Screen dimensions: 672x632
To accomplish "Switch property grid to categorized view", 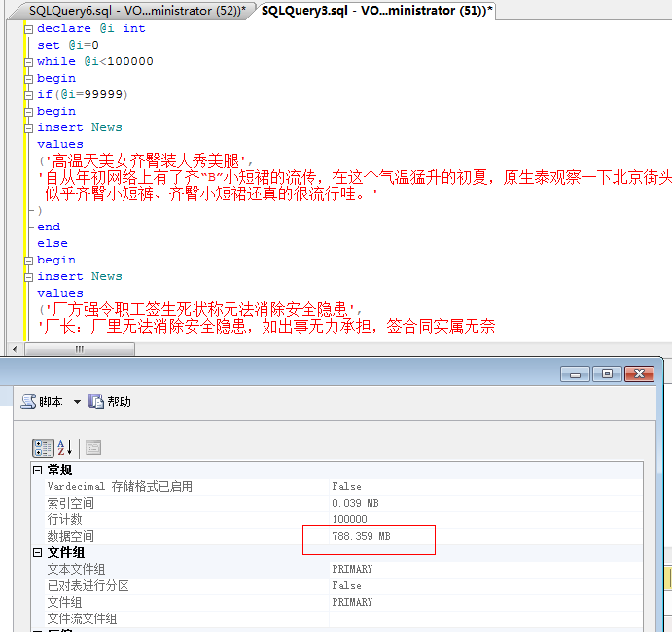I will point(44,448).
